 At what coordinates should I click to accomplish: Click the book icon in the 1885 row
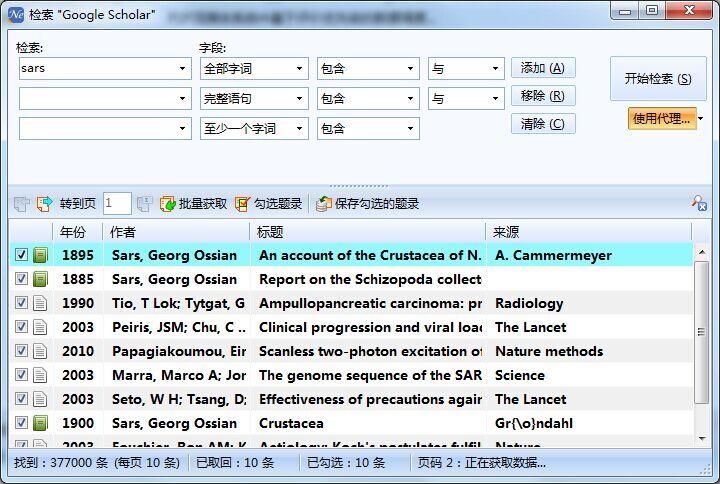click(x=40, y=279)
